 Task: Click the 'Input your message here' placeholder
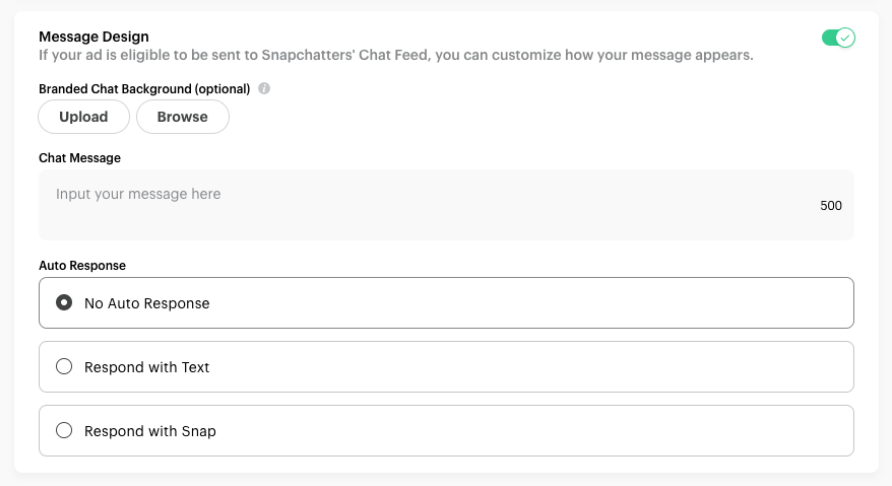pyautogui.click(x=138, y=194)
